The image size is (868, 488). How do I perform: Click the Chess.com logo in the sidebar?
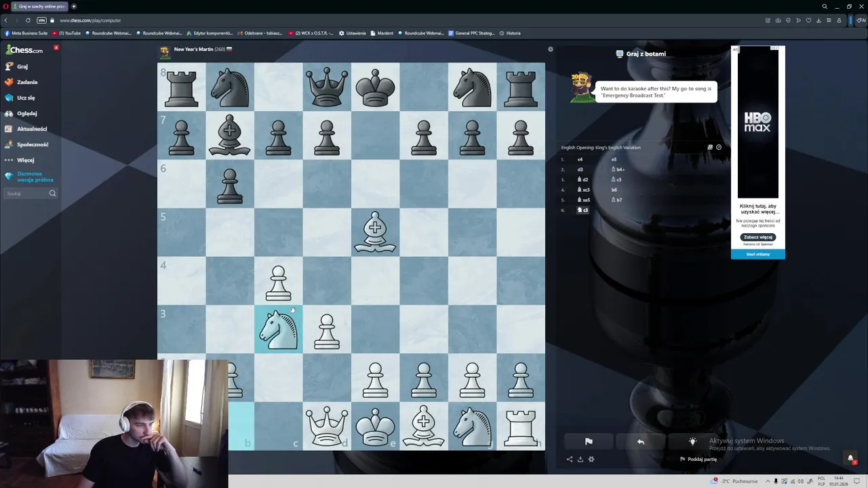tap(24, 50)
